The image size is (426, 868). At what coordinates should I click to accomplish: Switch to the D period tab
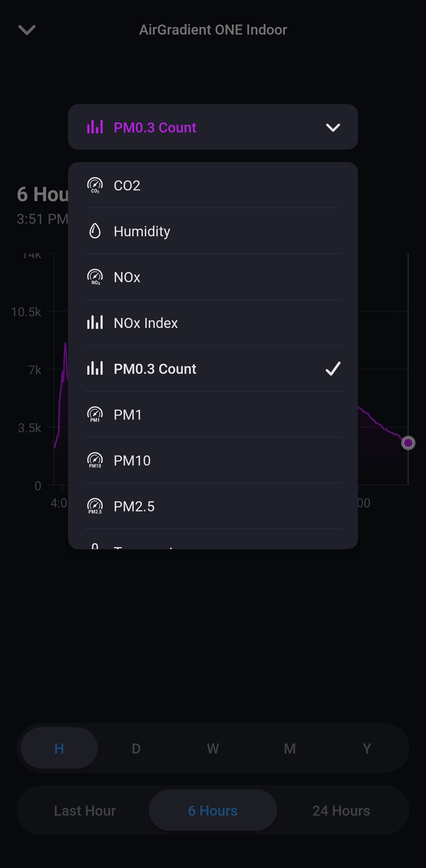pos(136,749)
